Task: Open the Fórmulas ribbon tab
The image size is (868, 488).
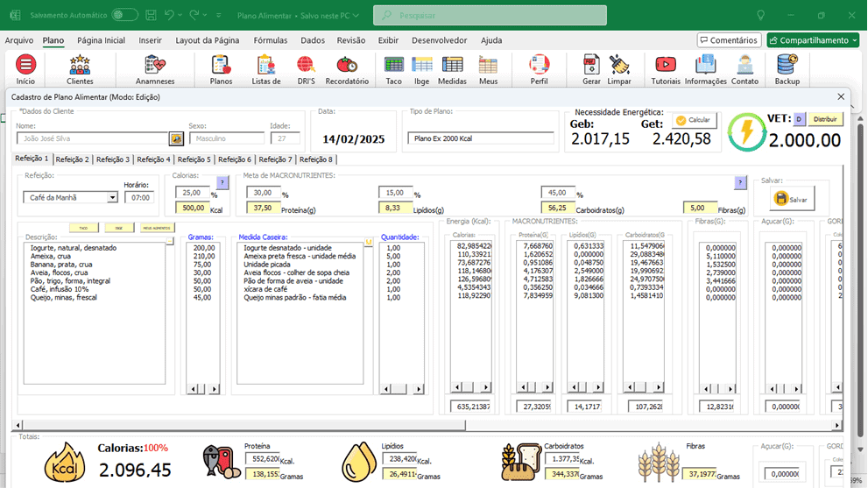Action: pyautogui.click(x=270, y=40)
